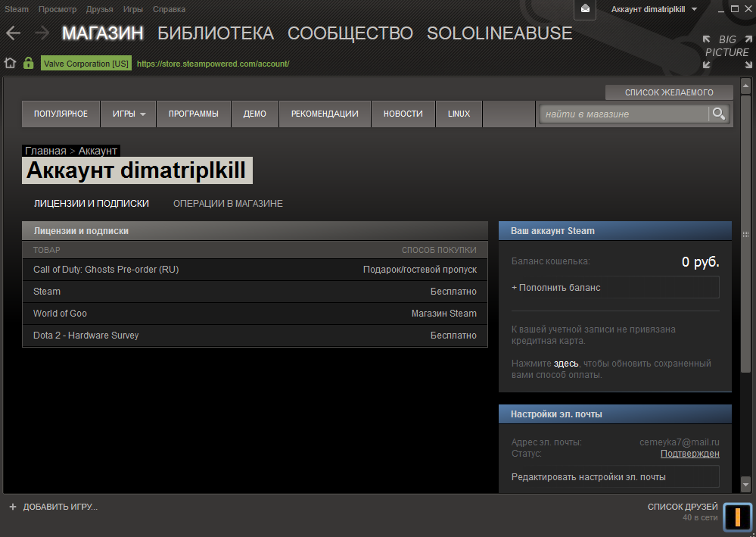
Task: Select the ПОПУЛЯРНОЕ store tab
Action: (x=61, y=114)
